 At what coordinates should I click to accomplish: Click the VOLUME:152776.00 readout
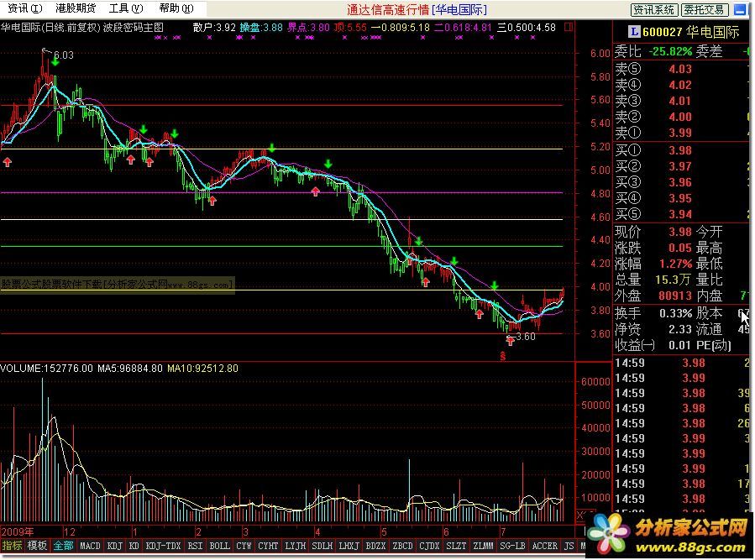[x=47, y=369]
